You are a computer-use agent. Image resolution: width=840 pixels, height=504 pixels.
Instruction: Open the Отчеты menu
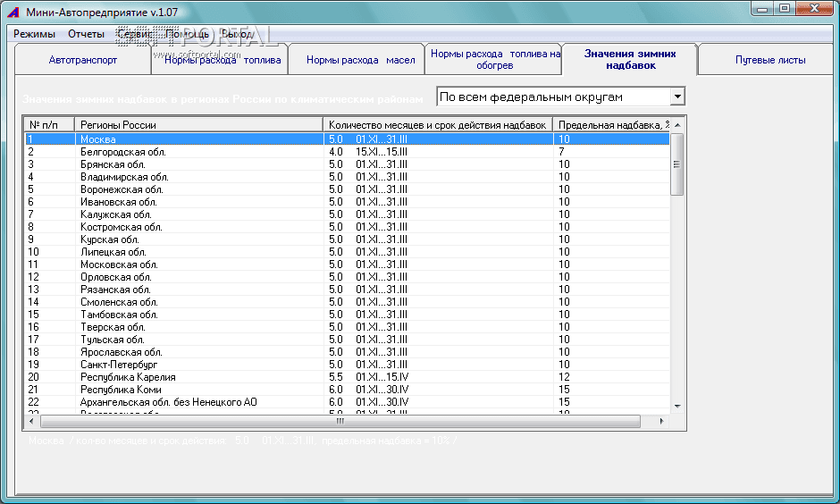coord(86,34)
